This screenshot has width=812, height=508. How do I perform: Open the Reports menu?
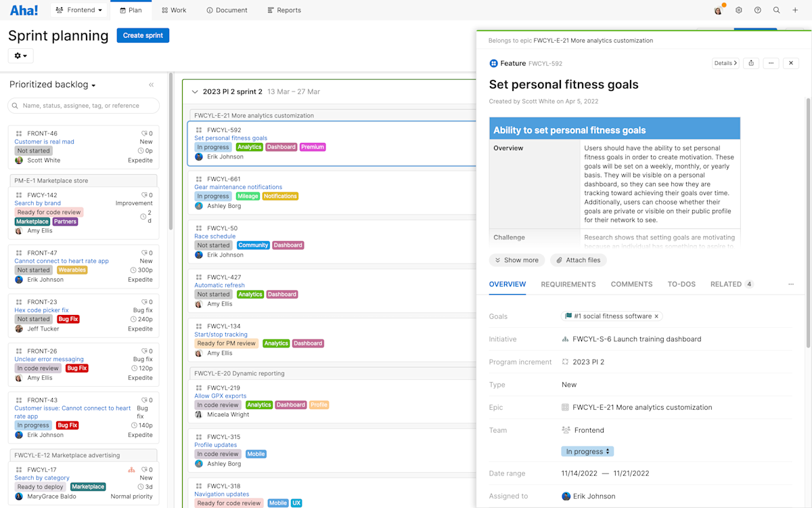coord(284,10)
